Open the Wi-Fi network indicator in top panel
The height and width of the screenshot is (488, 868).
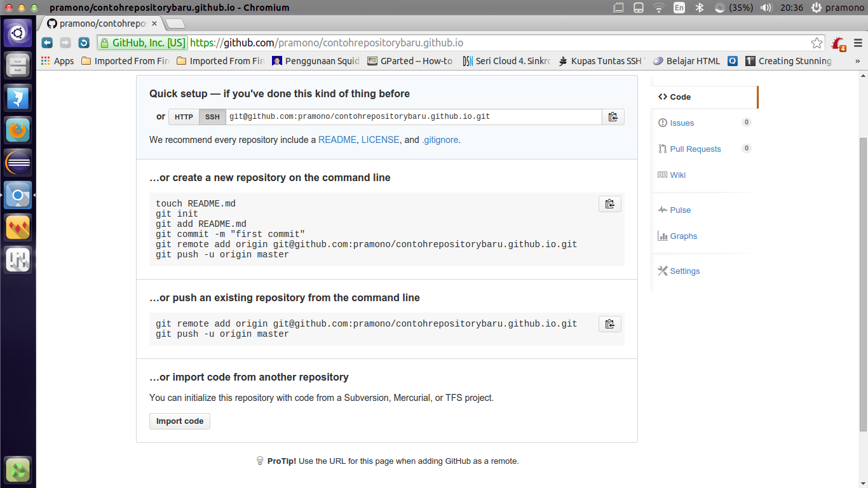658,8
